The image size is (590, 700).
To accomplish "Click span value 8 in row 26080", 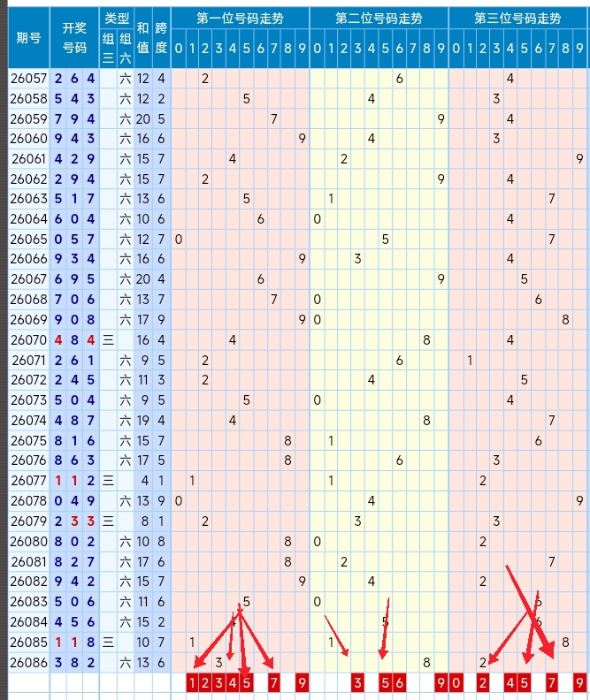I will tap(161, 542).
